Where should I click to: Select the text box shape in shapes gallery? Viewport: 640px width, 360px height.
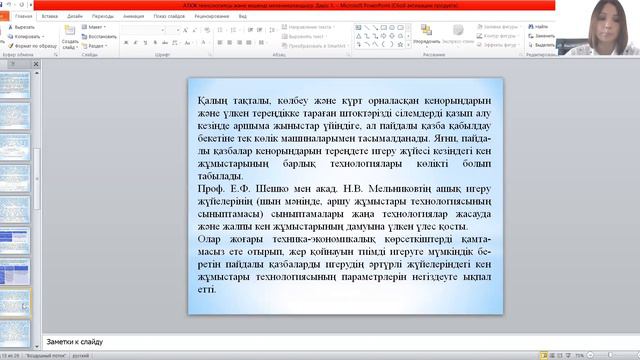(x=358, y=28)
